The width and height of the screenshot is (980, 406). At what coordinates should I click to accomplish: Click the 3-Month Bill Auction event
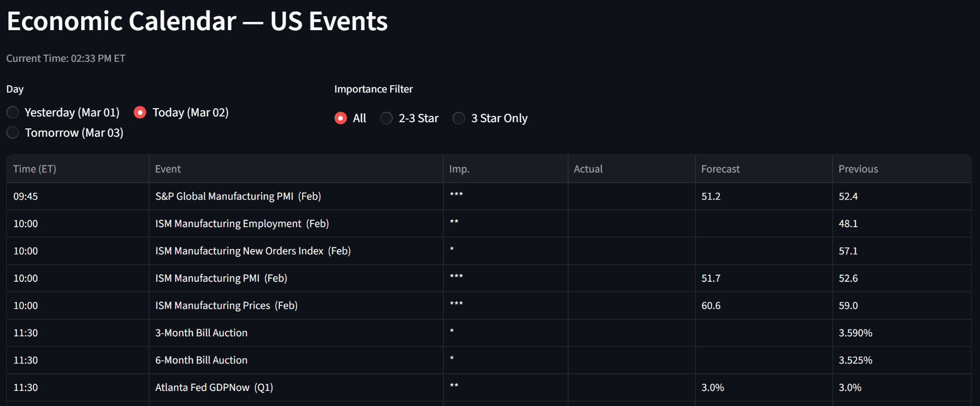[201, 333]
